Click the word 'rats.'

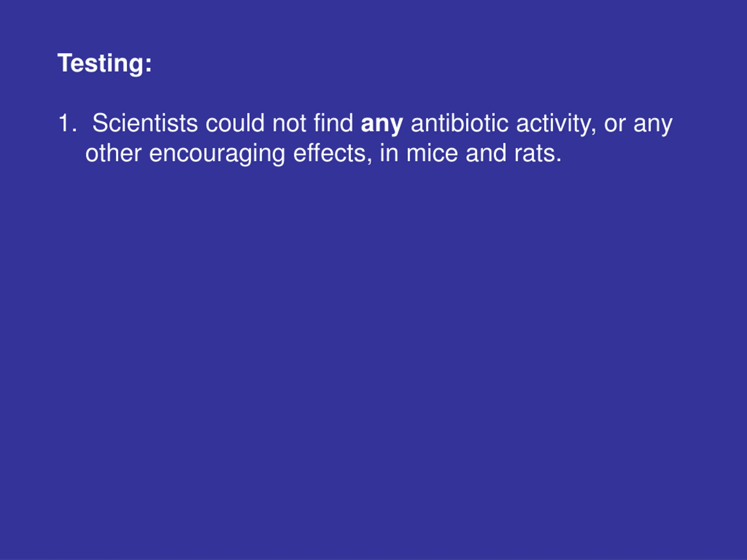click(537, 154)
